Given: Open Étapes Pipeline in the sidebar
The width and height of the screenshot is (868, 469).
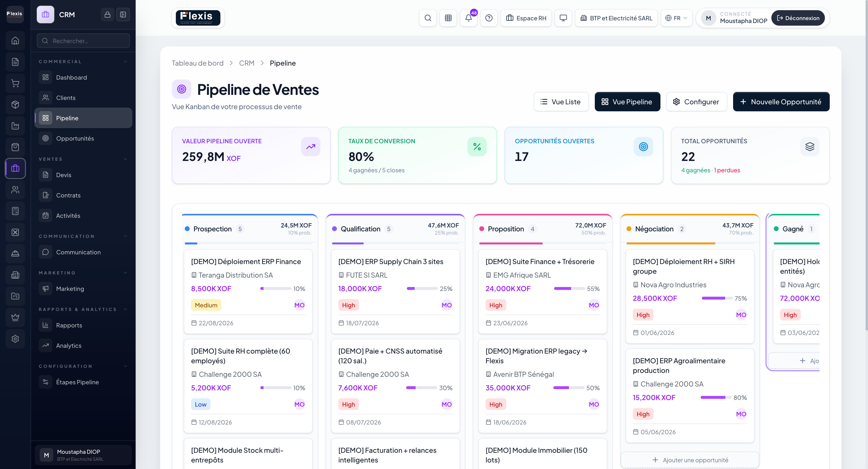Looking at the screenshot, I should tap(83, 382).
